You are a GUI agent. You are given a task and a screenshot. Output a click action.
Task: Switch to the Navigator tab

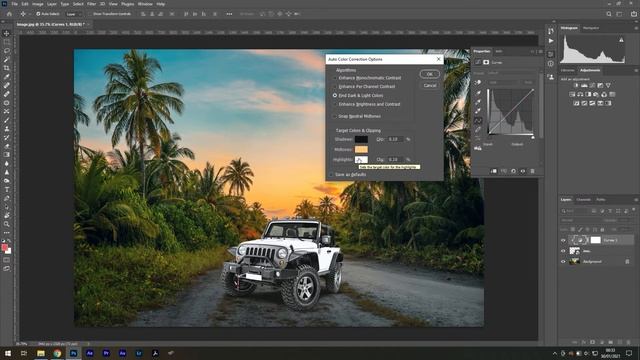[x=591, y=28]
